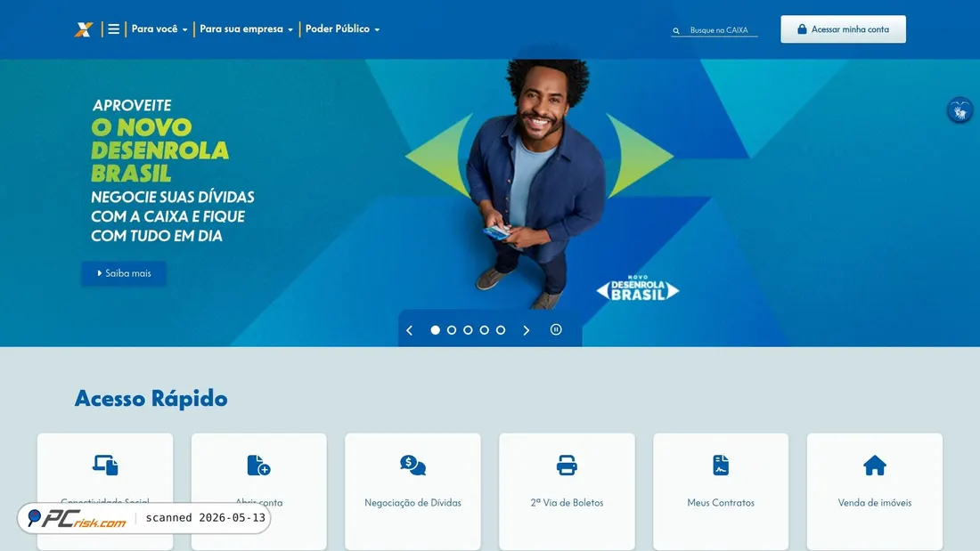Click the Abrir conta document icon
Viewport: 980px width, 551px height.
[258, 466]
